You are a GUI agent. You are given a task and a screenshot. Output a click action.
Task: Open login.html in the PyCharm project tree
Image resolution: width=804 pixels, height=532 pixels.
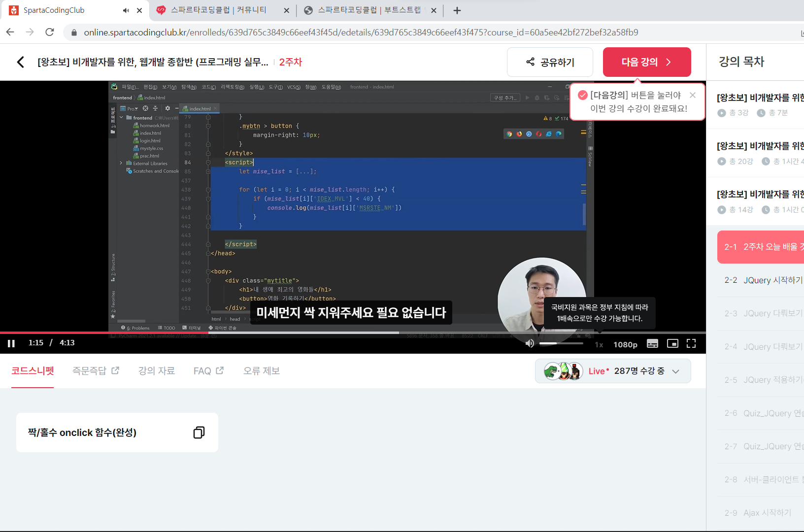tap(150, 141)
